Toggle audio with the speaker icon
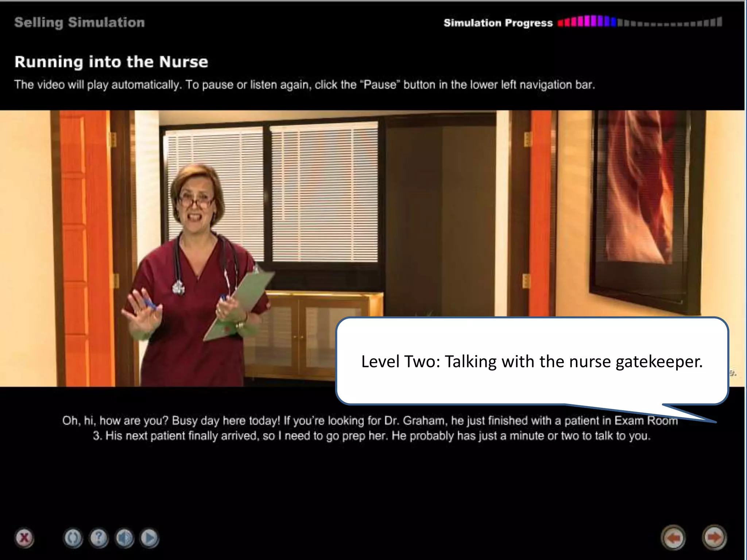 click(x=124, y=538)
